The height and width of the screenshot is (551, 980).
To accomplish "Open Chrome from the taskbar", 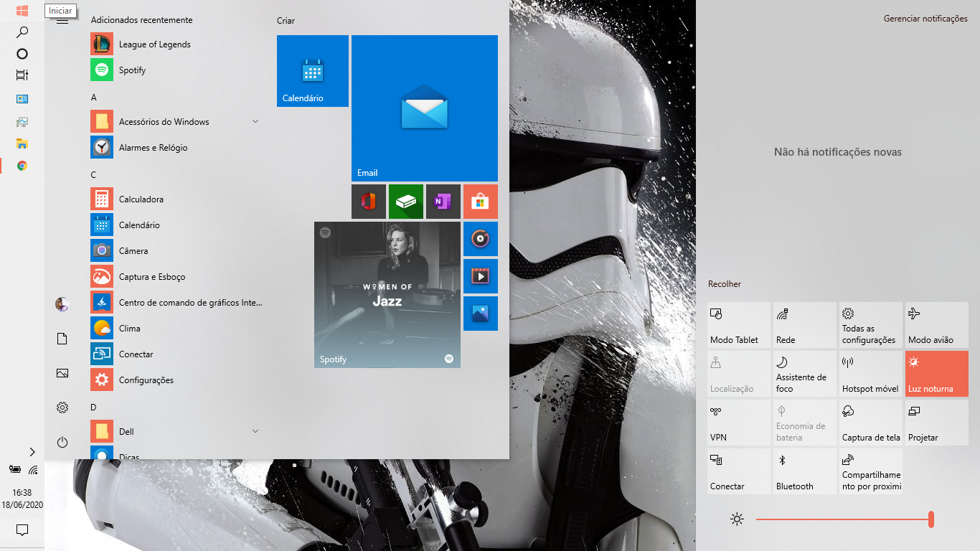I will point(22,166).
